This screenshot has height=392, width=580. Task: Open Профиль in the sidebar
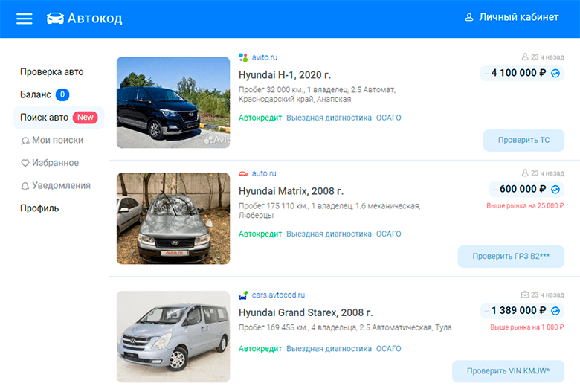click(x=39, y=208)
